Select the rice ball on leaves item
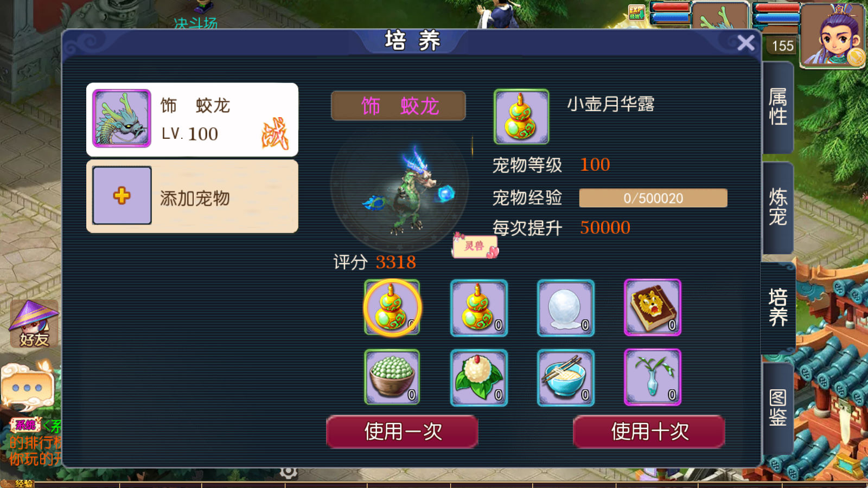Viewport: 868px width, 488px height. tap(479, 377)
